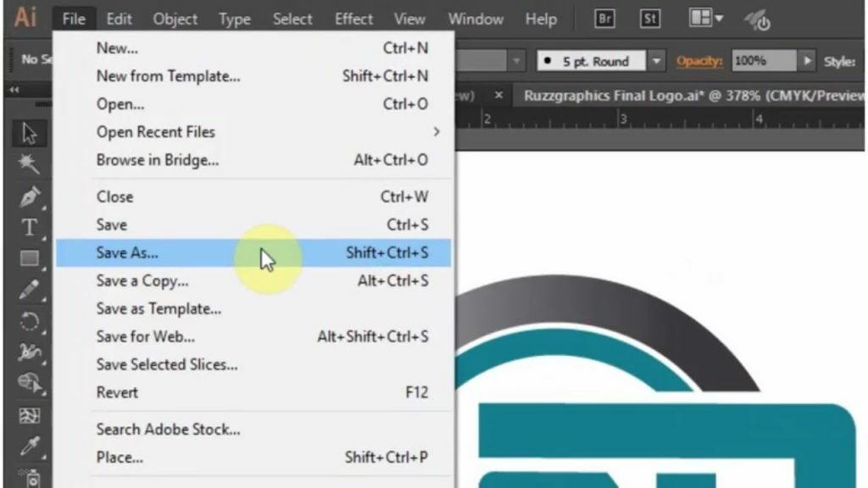Image resolution: width=868 pixels, height=488 pixels.
Task: Open the 5 pt. Round brush dropdown
Action: coord(659,60)
